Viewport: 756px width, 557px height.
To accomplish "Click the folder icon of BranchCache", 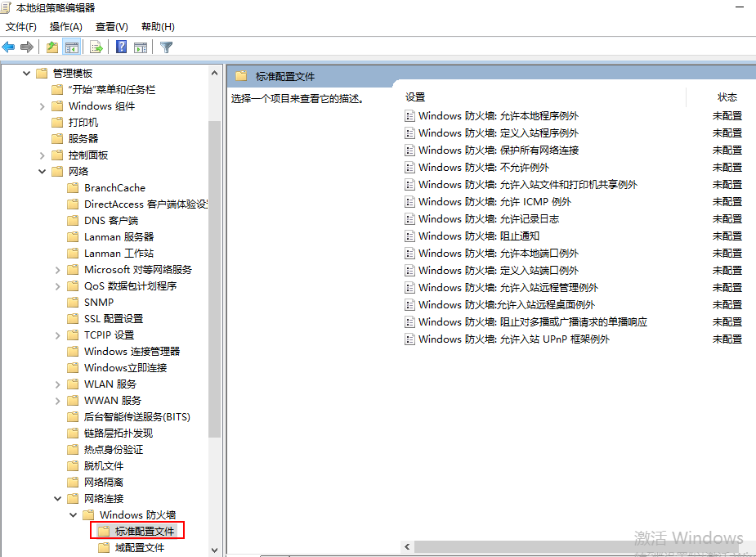I will 73,188.
